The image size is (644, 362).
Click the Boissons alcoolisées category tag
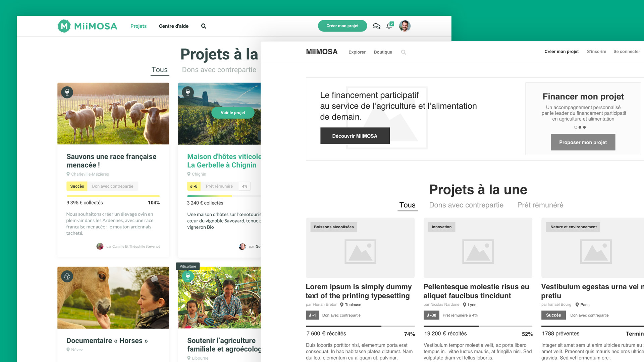click(x=334, y=227)
